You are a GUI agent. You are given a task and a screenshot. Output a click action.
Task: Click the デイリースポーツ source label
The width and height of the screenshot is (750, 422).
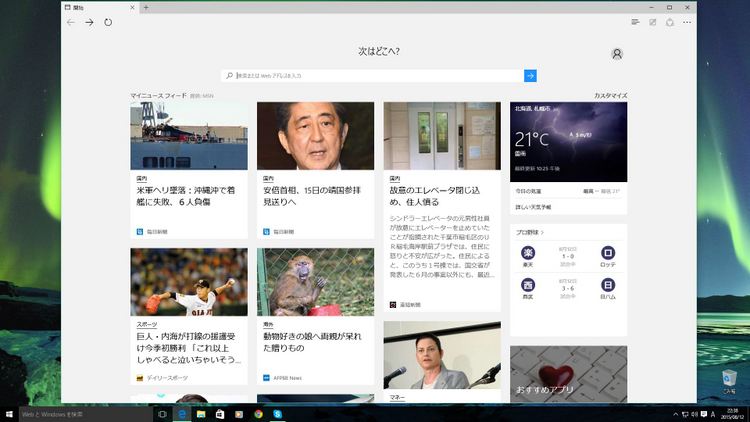167,378
